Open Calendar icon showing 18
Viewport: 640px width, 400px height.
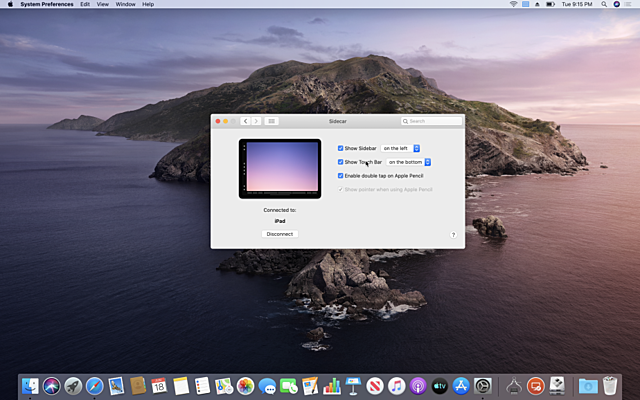159,386
